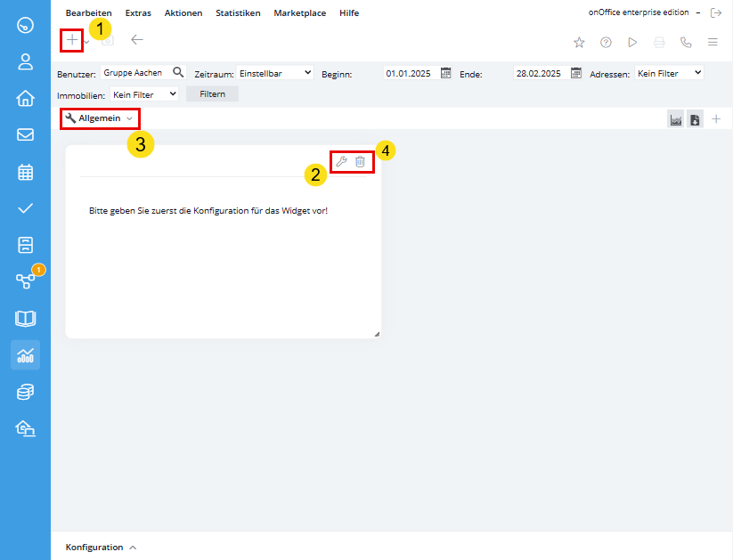
Task: Click the favorites star icon
Action: (579, 42)
